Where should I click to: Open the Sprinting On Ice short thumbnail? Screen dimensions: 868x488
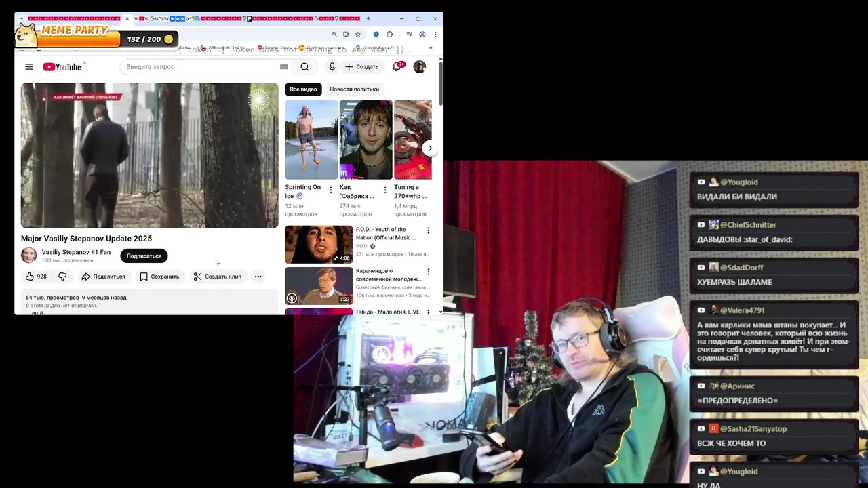pyautogui.click(x=311, y=140)
